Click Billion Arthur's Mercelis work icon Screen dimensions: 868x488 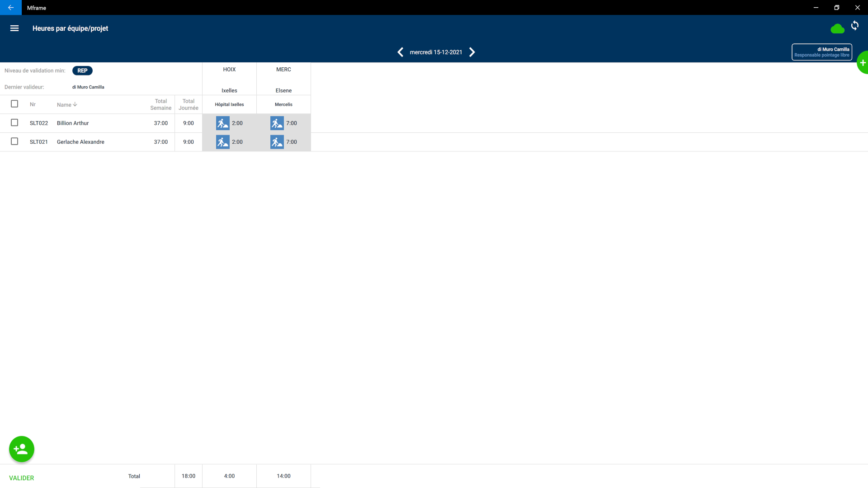(277, 123)
